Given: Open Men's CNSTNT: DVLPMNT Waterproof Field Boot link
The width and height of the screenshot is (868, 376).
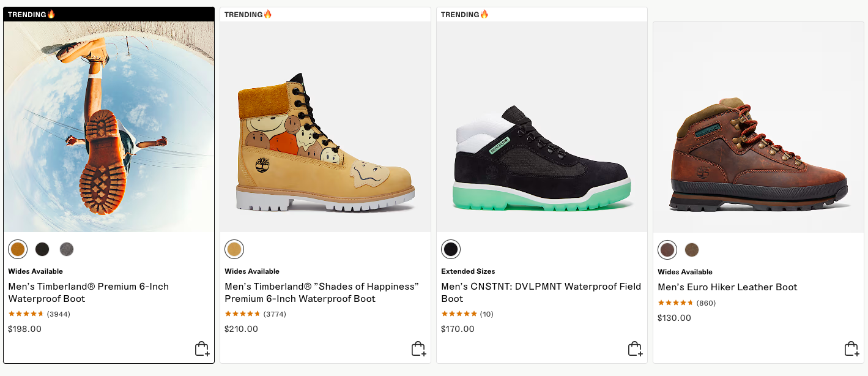Looking at the screenshot, I should coord(541,293).
